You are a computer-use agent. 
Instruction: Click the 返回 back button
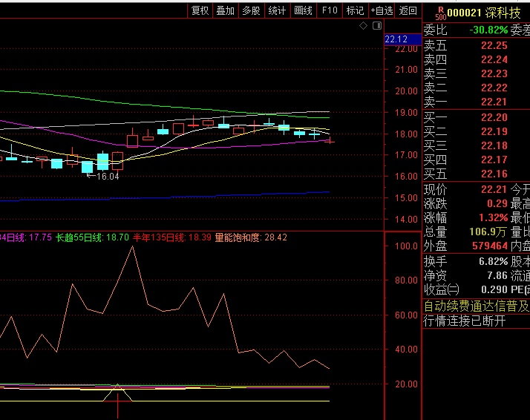click(x=408, y=10)
